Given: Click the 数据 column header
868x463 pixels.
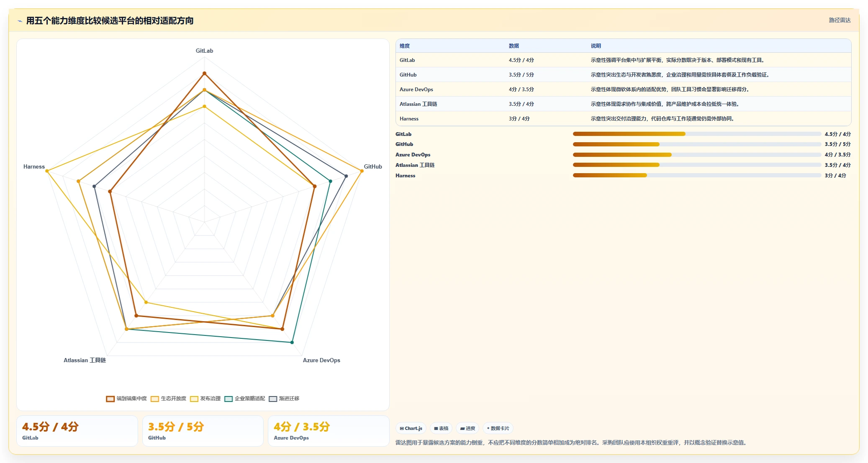Looking at the screenshot, I should click(x=514, y=46).
